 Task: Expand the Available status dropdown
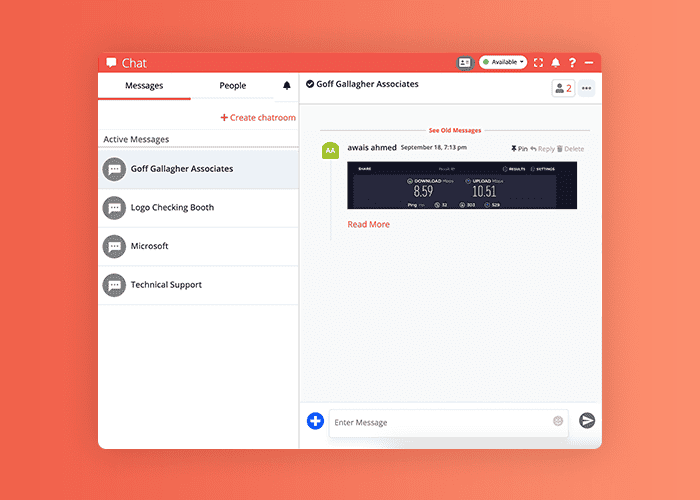pos(503,62)
